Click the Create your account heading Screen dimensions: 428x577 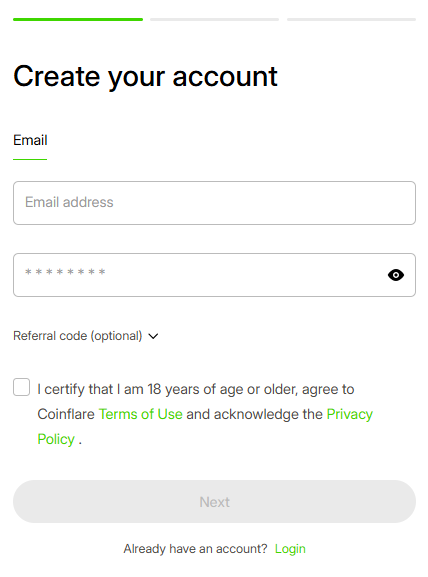pos(145,77)
